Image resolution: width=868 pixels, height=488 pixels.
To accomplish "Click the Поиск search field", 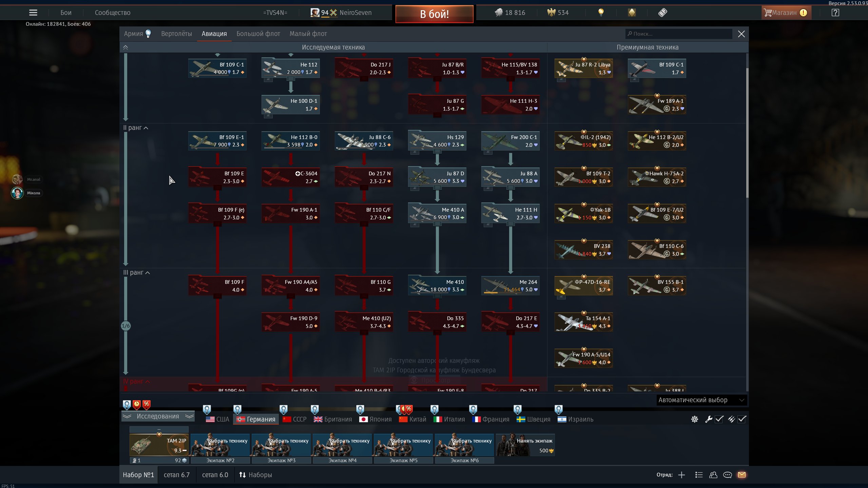I will [x=678, y=34].
